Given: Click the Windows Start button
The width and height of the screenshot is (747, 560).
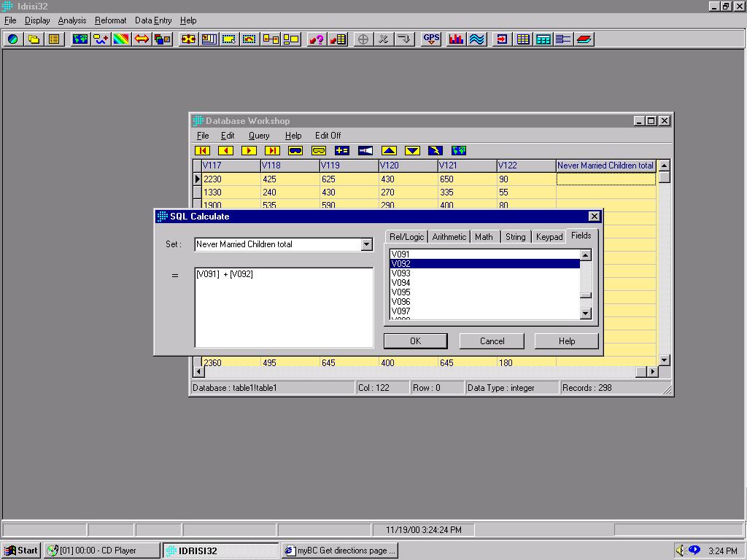Looking at the screenshot, I should click(x=22, y=551).
